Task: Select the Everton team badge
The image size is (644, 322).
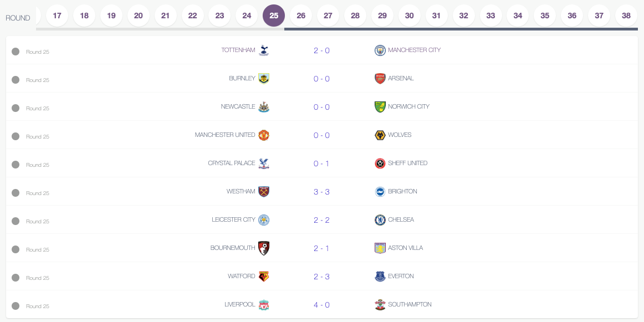Action: tap(380, 277)
